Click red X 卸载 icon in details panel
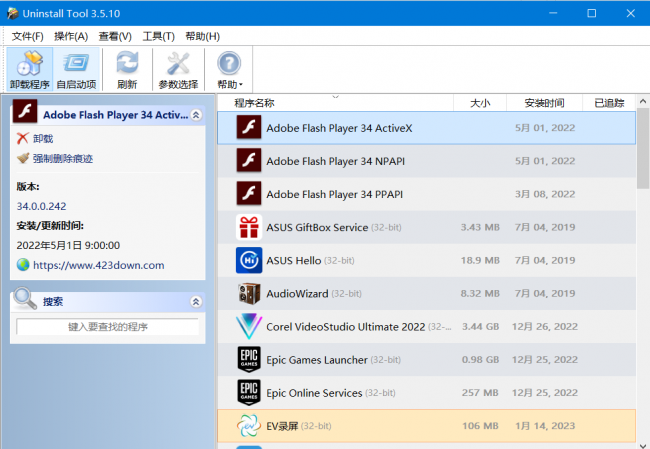650x449 pixels. (23, 138)
